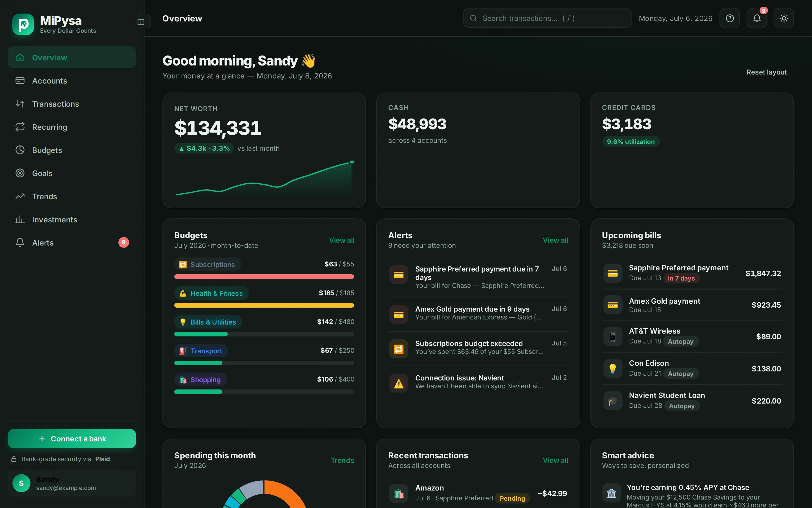Screen dimensions: 812x508
Task: Open Sandy's profile avatar
Action: click(x=21, y=483)
